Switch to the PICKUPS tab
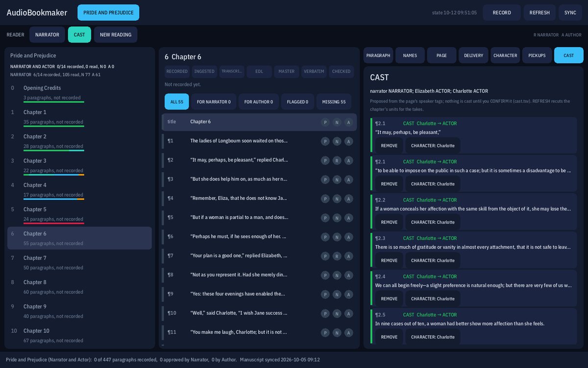Screen dimensions: 588x368 537,55
